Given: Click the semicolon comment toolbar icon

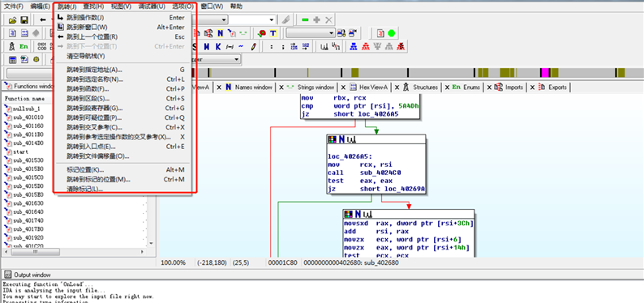Looking at the screenshot, I should point(283,46).
